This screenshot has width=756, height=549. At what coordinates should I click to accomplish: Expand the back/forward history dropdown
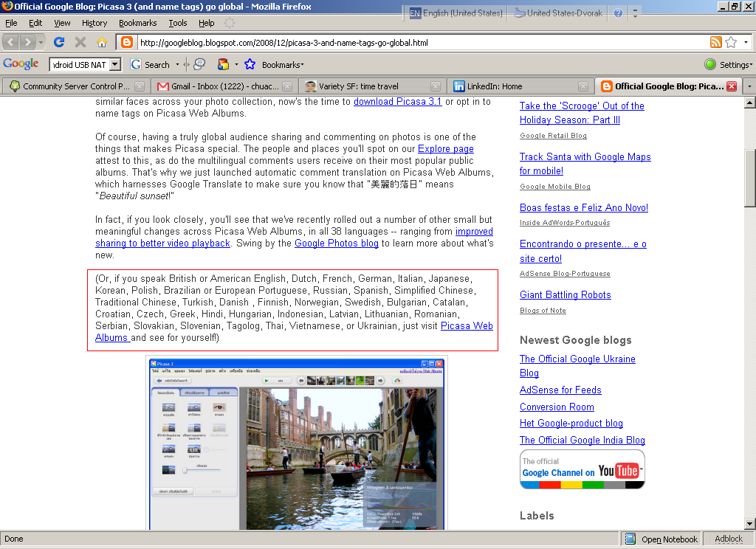41,42
